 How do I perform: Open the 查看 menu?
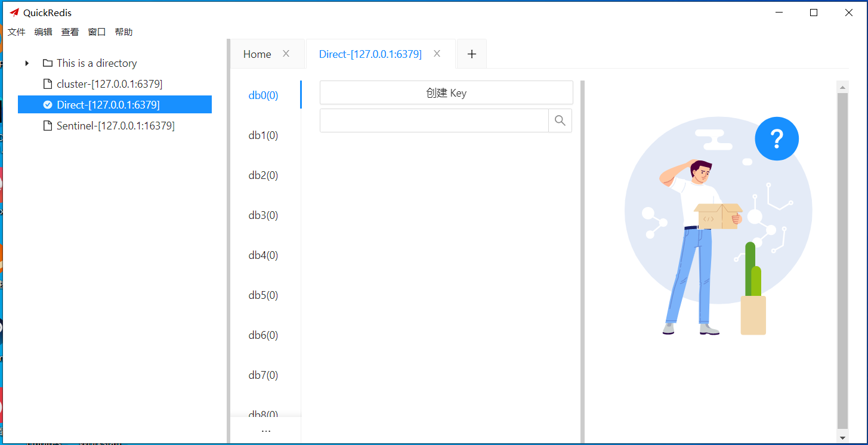pyautogui.click(x=70, y=32)
